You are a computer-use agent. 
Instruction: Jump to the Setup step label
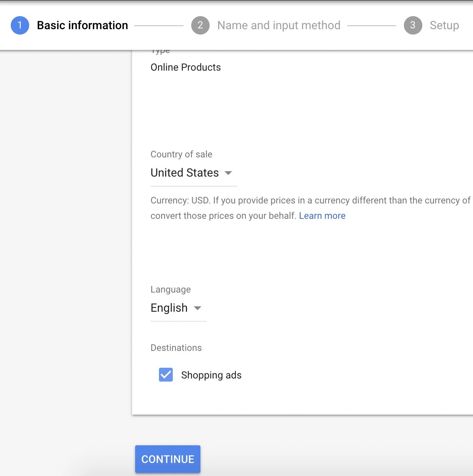coord(444,25)
